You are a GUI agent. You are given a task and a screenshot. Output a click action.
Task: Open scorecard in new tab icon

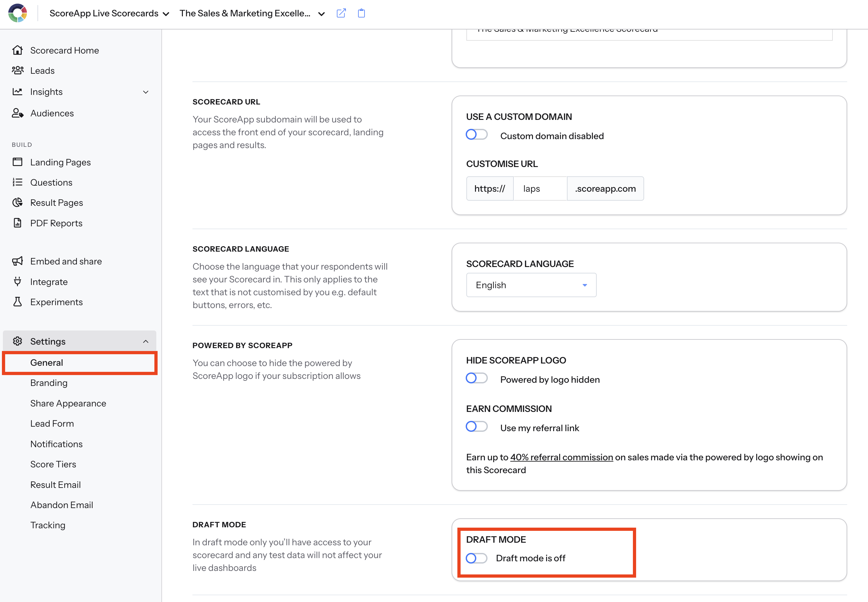click(x=341, y=13)
